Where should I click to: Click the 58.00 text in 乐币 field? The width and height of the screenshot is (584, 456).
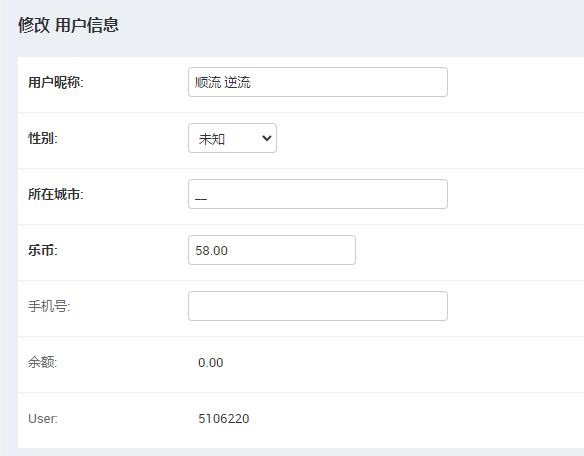click(211, 250)
